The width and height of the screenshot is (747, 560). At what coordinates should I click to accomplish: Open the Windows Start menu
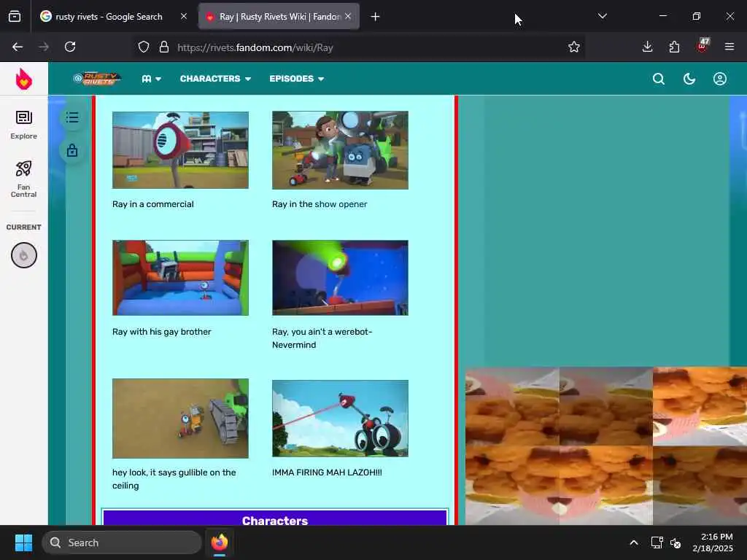(x=23, y=542)
